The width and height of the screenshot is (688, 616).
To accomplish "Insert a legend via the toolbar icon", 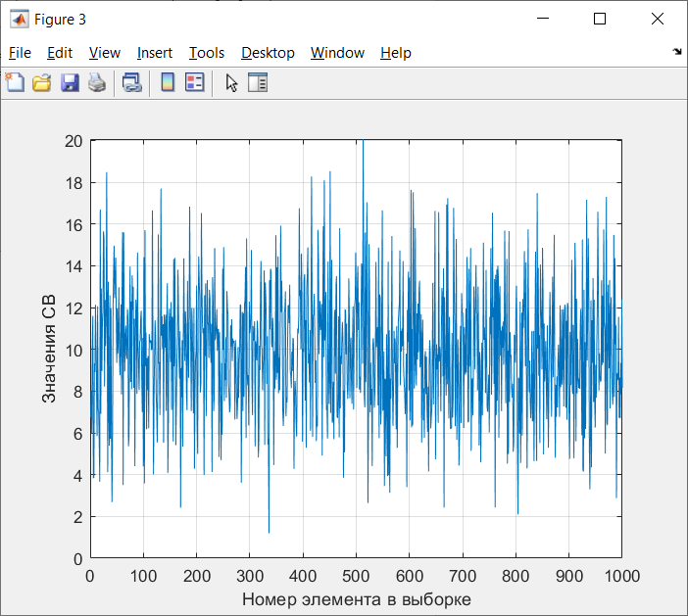I will pos(195,82).
